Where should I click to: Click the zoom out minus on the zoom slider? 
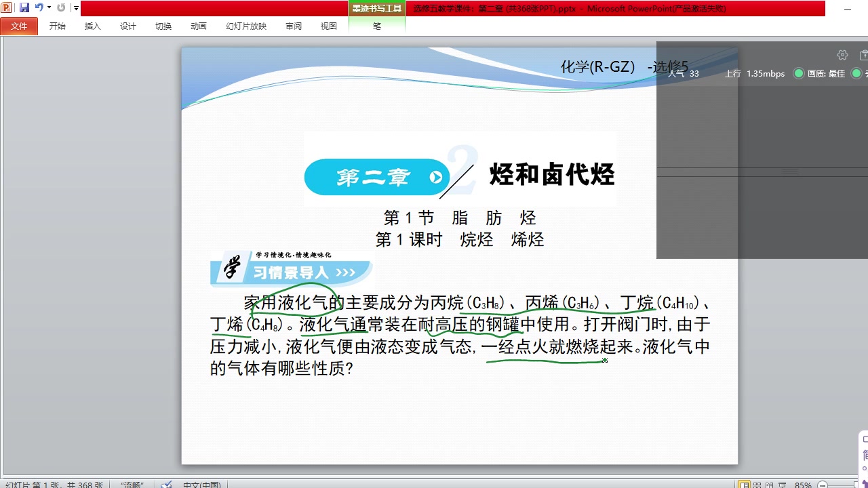[823, 483]
